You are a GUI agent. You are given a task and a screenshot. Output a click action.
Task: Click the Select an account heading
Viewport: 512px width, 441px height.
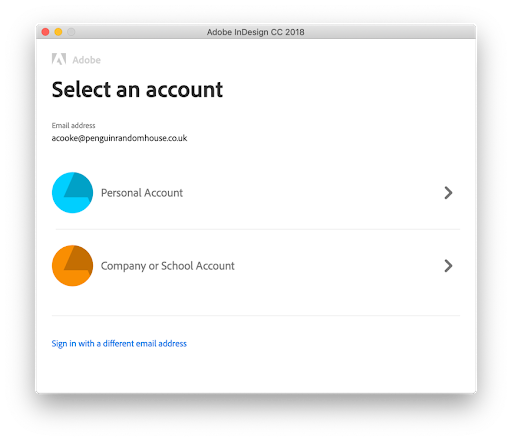pos(137,90)
